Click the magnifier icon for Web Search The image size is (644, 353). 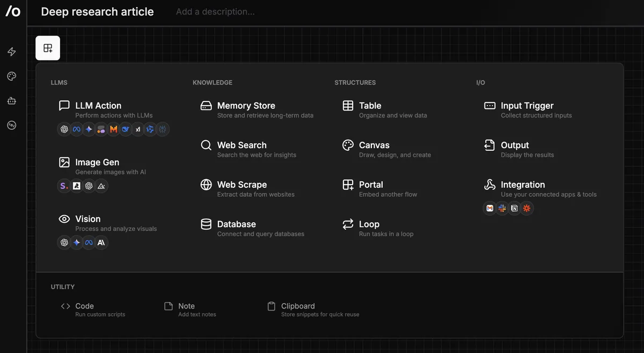(x=206, y=145)
